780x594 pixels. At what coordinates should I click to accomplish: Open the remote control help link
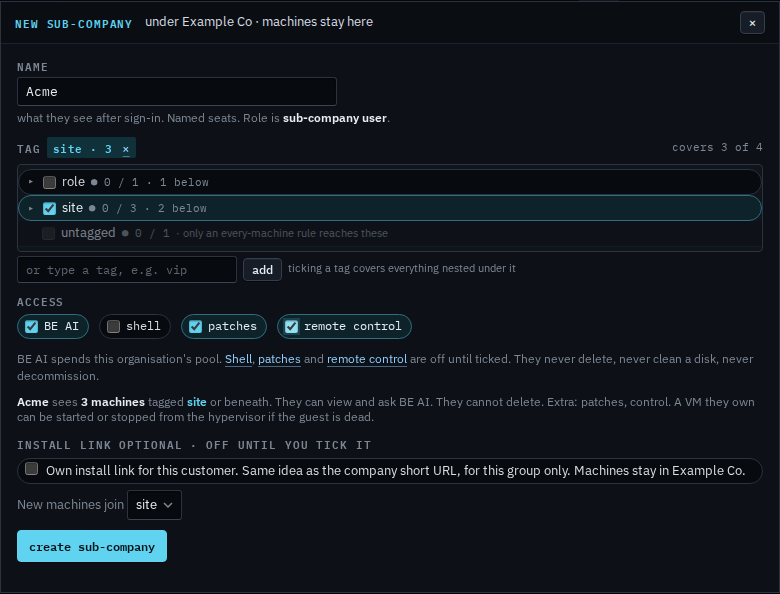pos(367,359)
